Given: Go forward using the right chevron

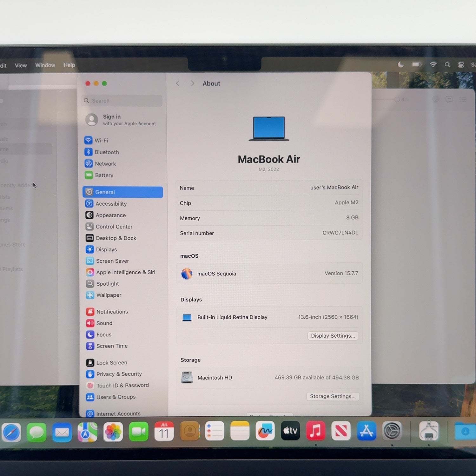Looking at the screenshot, I should 192,83.
